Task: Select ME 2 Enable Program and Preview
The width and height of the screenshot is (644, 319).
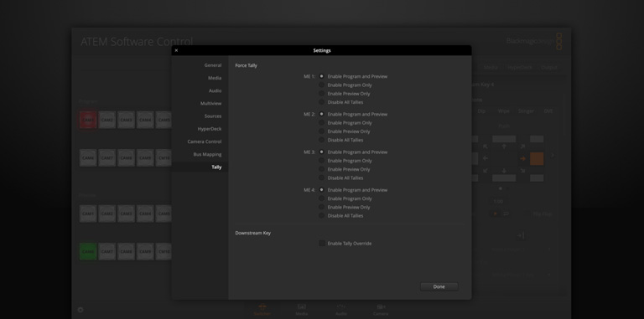Action: pos(322,114)
